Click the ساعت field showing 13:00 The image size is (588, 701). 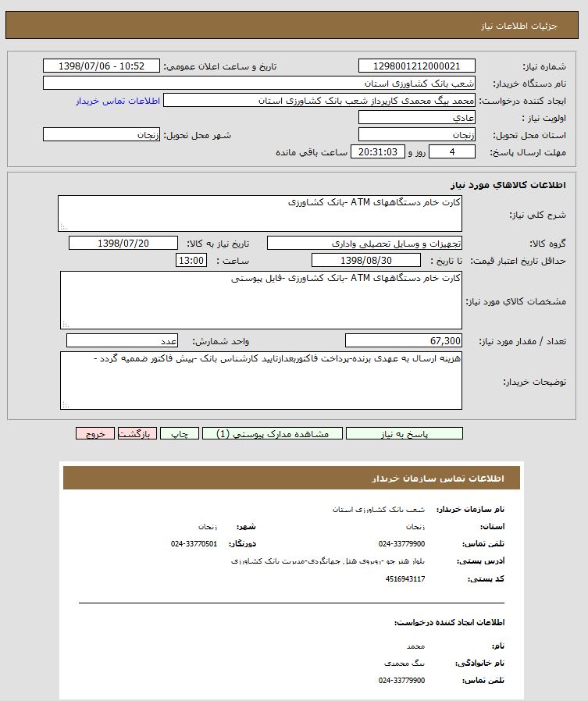pos(191,260)
